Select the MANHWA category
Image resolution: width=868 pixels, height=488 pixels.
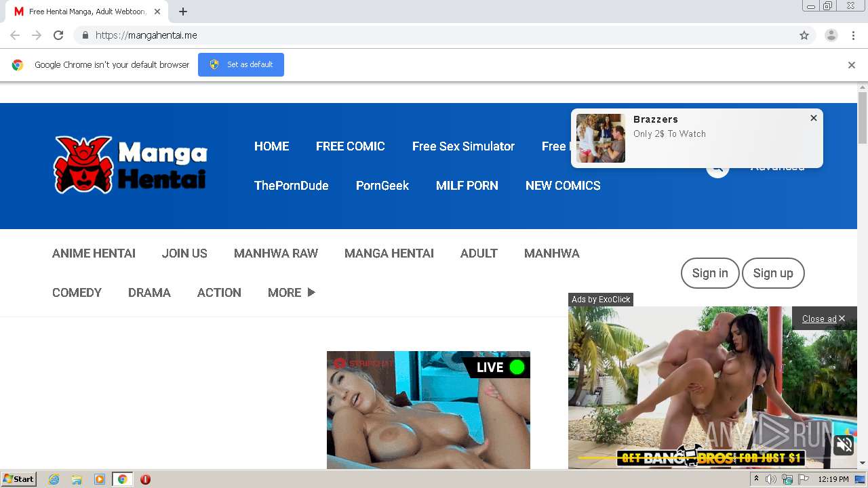[x=552, y=253]
